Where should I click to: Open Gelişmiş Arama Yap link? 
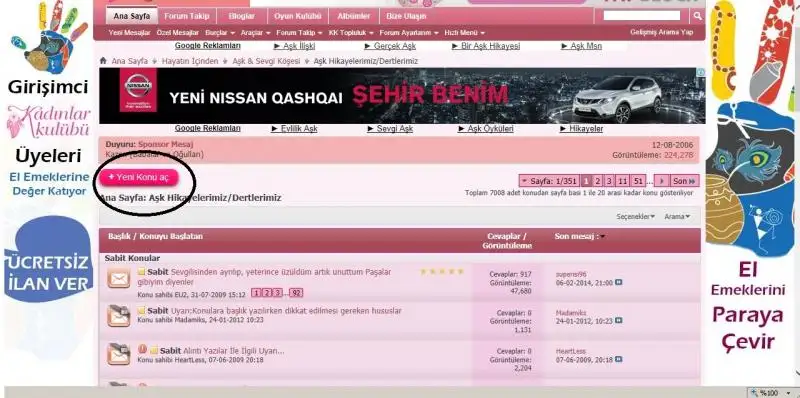pos(661,32)
